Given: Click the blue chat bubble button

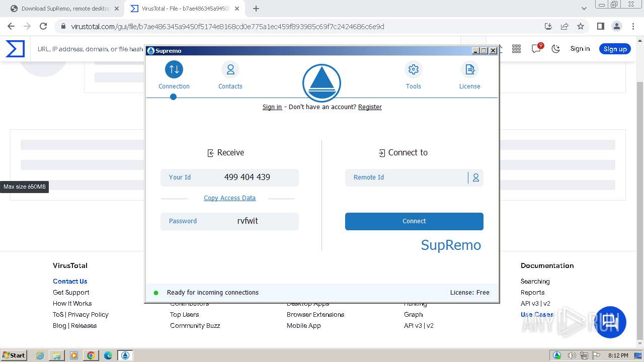Looking at the screenshot, I should click(611, 322).
